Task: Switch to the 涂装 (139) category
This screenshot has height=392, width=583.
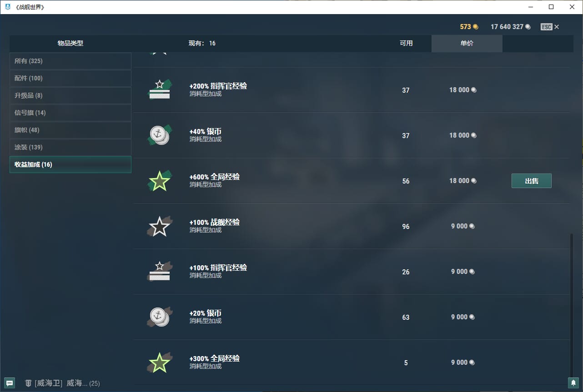Action: click(x=70, y=147)
